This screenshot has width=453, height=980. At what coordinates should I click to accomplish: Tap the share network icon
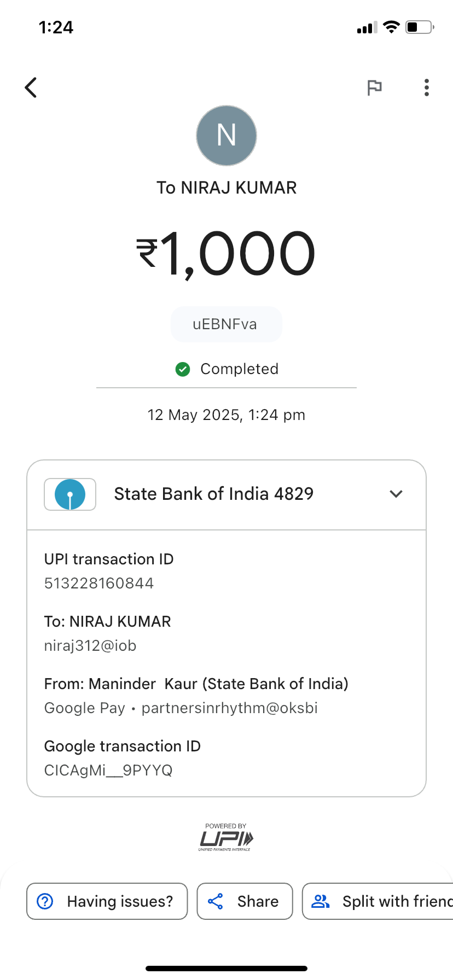(216, 901)
